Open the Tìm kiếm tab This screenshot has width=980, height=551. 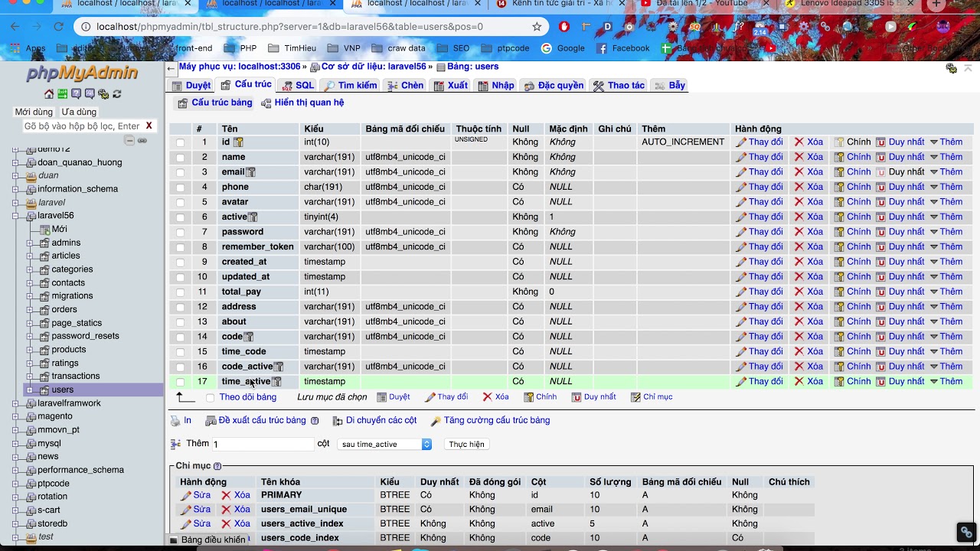tap(350, 85)
